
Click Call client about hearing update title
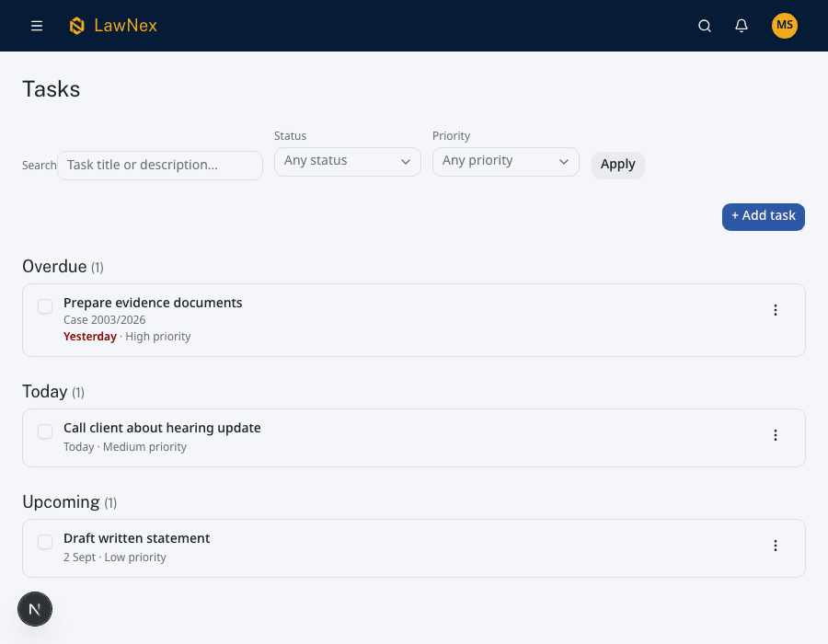(x=162, y=428)
